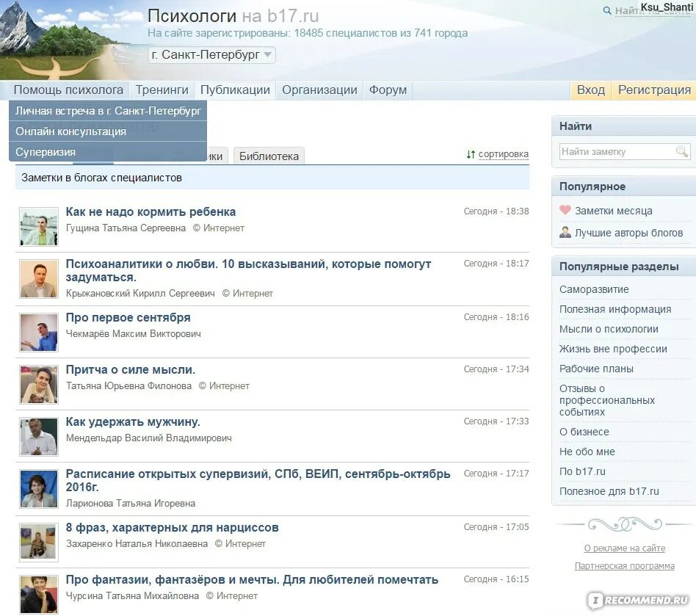The width and height of the screenshot is (696, 616).
Task: Open the г. Санкт-Петербург city dropdown
Action: [x=211, y=55]
